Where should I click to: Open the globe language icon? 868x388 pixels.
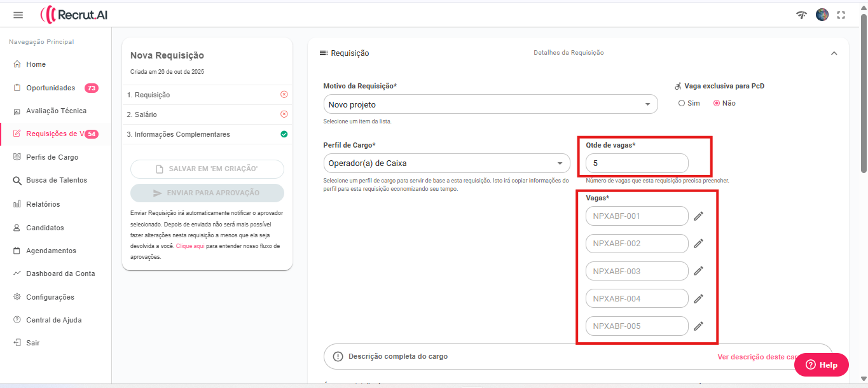(822, 15)
